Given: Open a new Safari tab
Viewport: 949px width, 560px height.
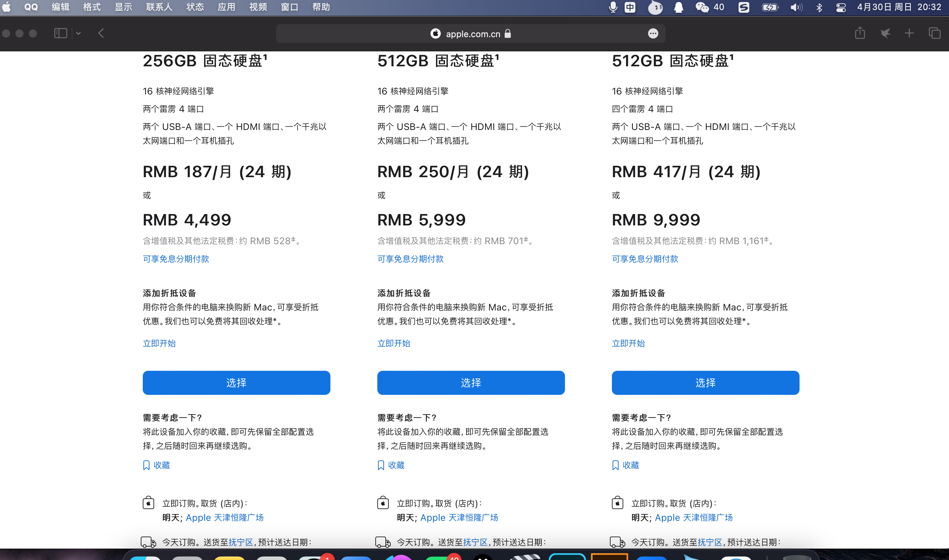Looking at the screenshot, I should 909,33.
